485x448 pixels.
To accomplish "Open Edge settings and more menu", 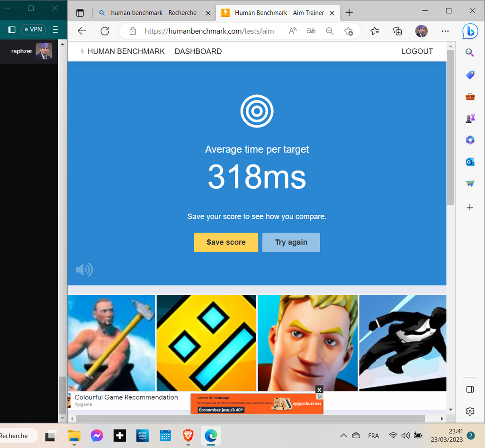I will pos(445,31).
